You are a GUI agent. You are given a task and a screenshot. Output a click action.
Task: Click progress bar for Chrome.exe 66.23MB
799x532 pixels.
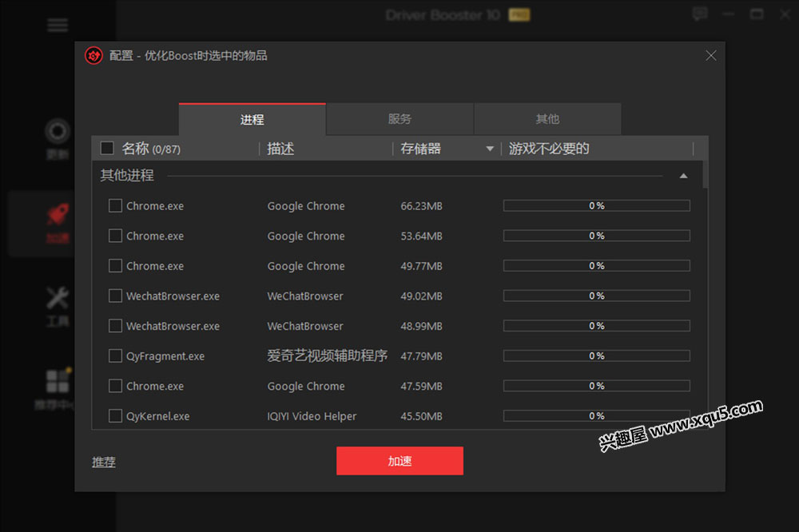tap(597, 206)
